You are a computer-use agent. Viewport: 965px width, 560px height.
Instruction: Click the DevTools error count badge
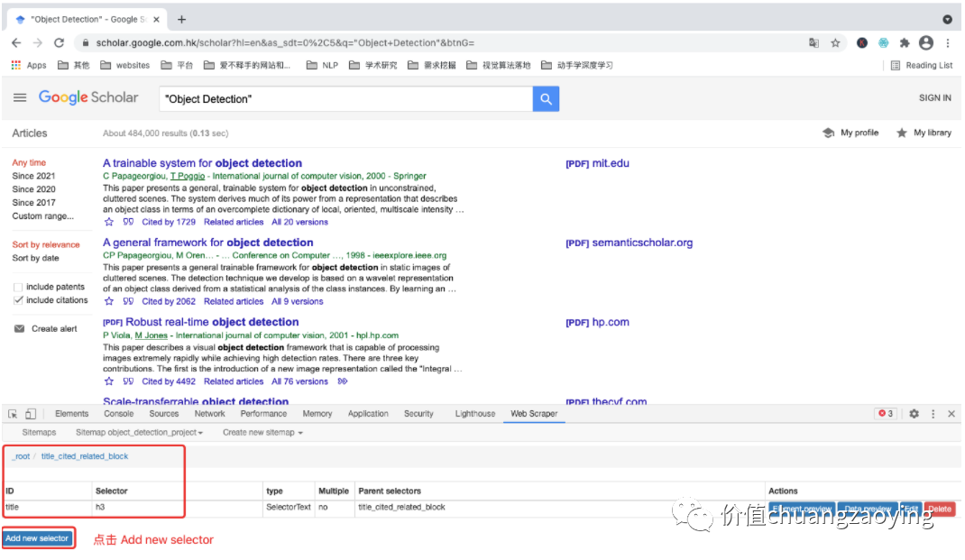point(886,414)
